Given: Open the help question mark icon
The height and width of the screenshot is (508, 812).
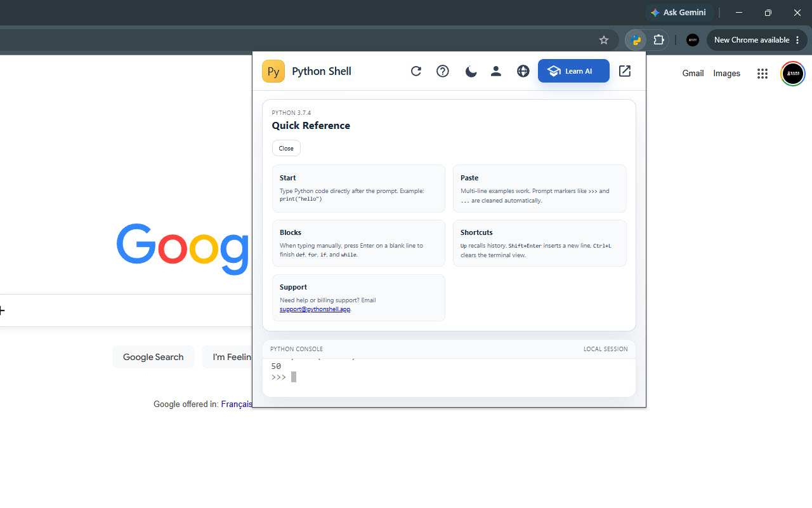Looking at the screenshot, I should pos(443,71).
